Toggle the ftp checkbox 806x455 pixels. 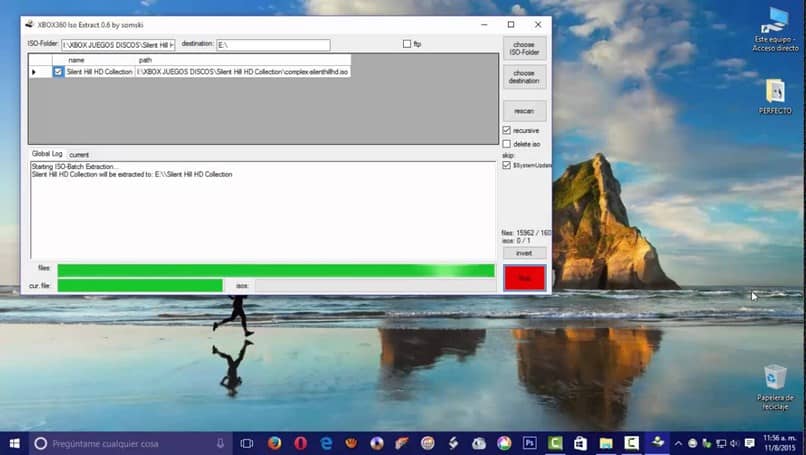click(x=407, y=44)
